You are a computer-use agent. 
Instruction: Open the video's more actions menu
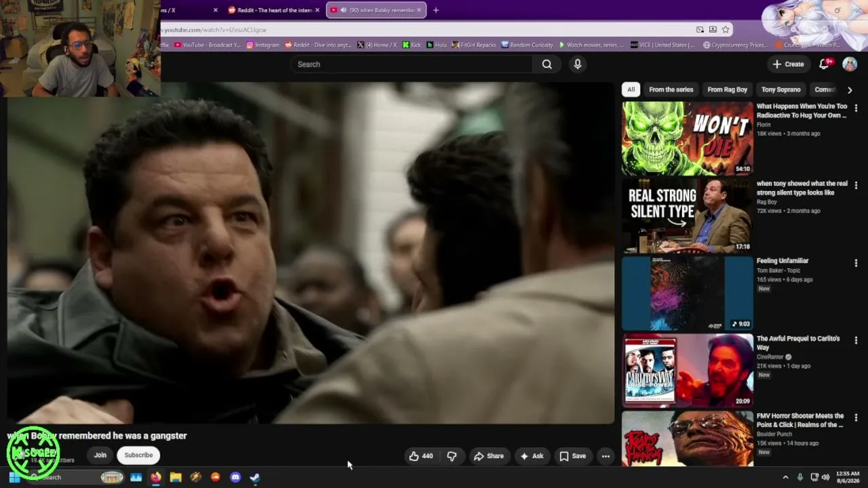606,456
